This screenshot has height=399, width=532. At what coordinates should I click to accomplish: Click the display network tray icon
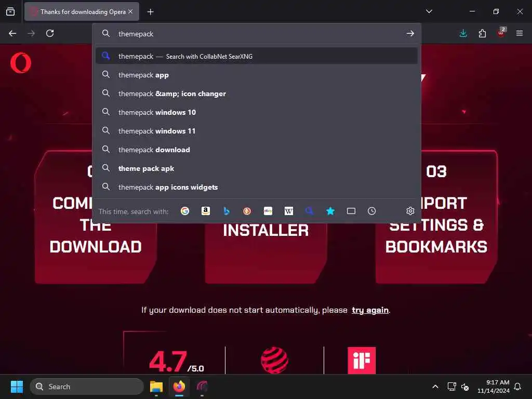pos(451,387)
